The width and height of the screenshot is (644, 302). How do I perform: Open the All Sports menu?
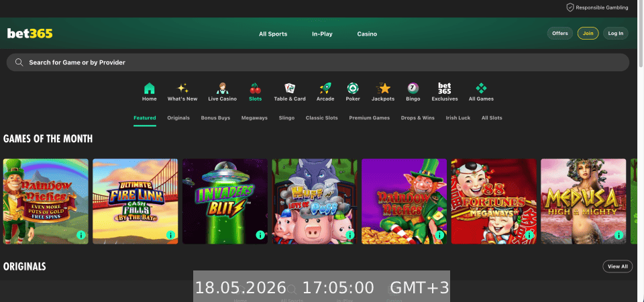coord(273,34)
